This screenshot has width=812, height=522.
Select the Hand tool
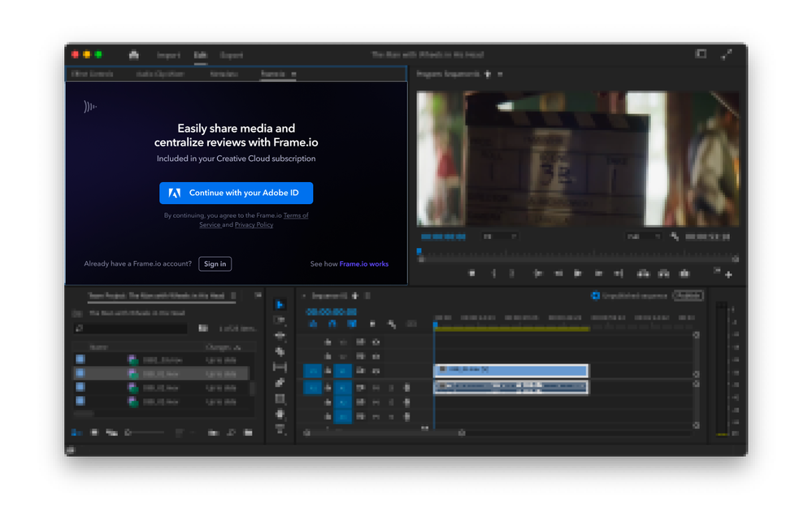[x=280, y=414]
